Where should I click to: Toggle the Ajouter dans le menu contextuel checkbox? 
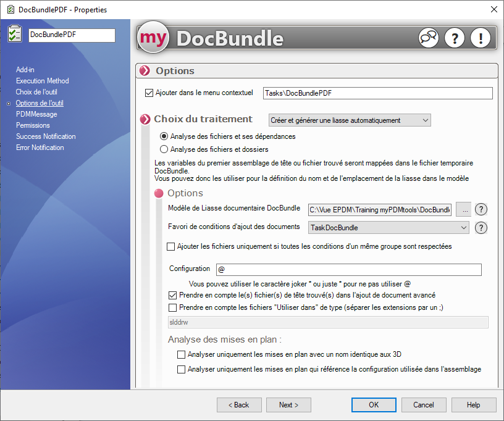[148, 93]
